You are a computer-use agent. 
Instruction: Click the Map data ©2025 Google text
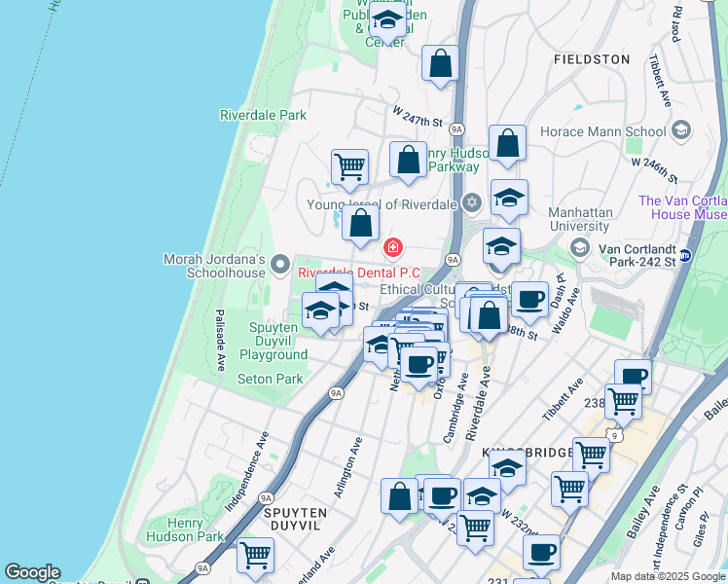[668, 577]
